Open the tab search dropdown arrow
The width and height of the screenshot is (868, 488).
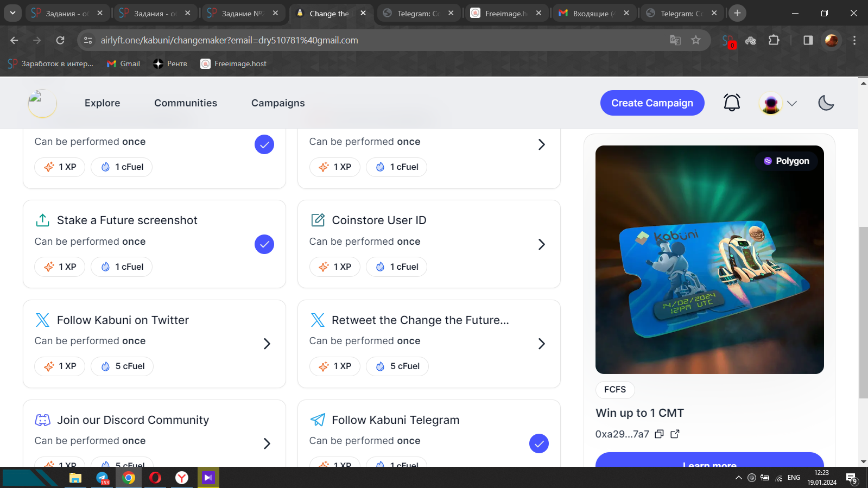click(12, 13)
